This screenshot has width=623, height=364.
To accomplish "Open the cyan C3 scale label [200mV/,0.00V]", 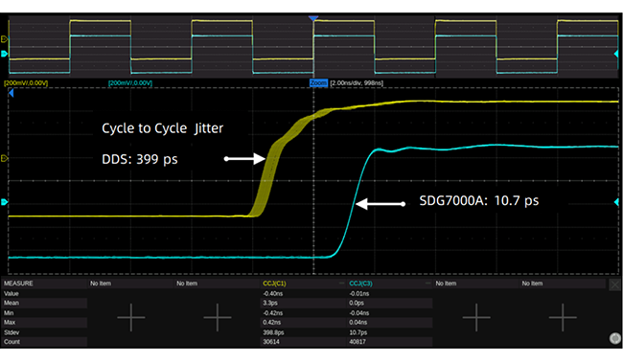I will pos(130,83).
